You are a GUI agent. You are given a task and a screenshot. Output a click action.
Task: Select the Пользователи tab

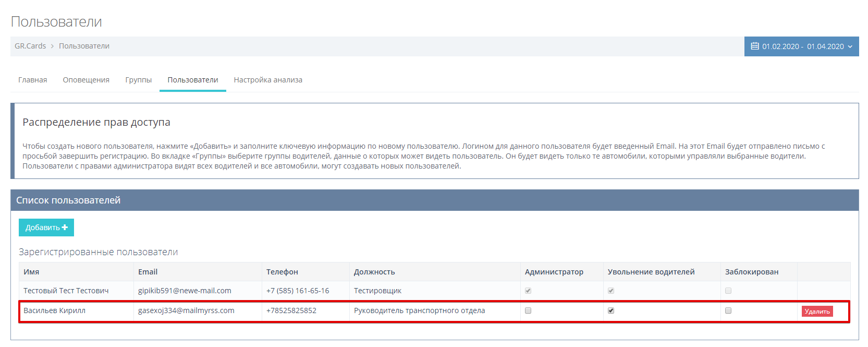tap(193, 80)
